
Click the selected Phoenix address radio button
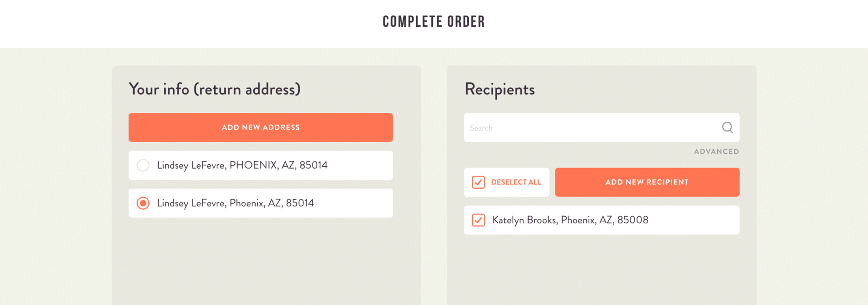point(143,203)
